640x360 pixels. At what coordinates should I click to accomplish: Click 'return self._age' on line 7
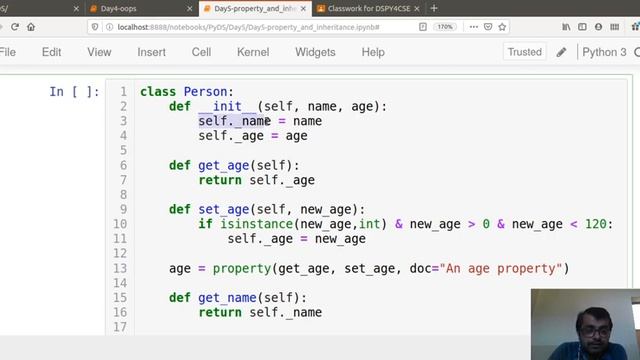[x=256, y=180]
